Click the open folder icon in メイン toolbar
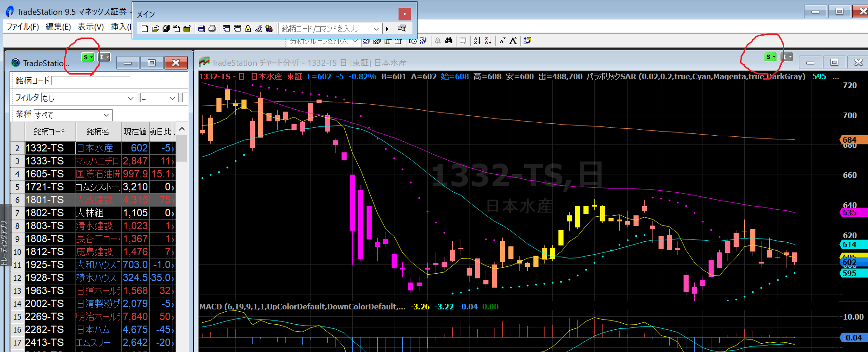Image resolution: width=868 pixels, height=352 pixels. [x=155, y=29]
